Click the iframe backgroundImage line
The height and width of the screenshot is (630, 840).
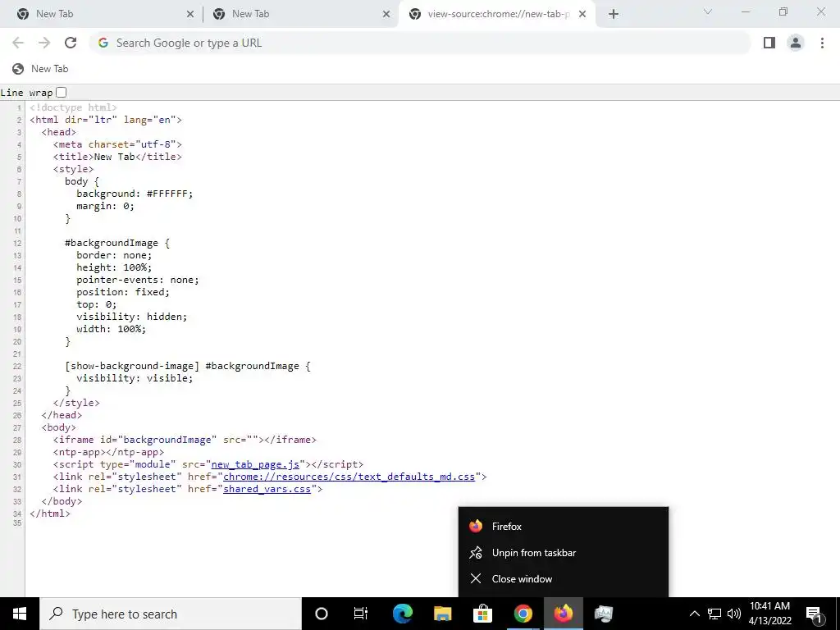185,440
